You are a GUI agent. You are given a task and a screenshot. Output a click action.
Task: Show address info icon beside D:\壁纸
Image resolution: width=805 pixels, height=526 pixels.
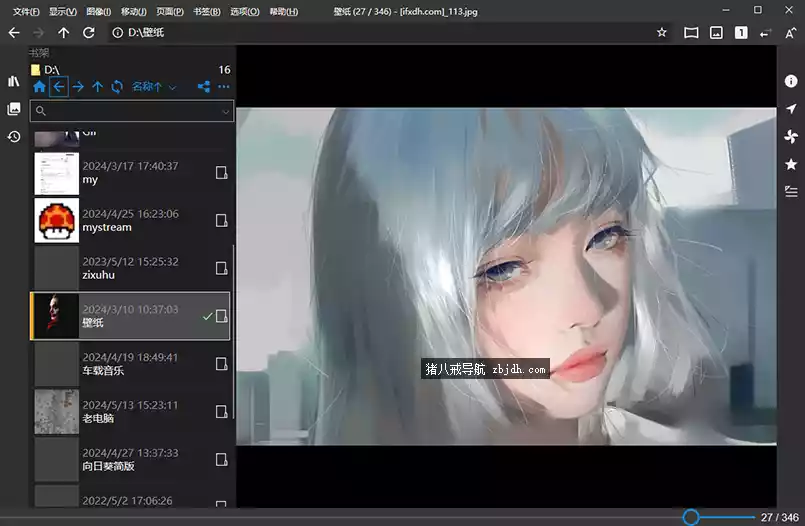click(x=118, y=33)
